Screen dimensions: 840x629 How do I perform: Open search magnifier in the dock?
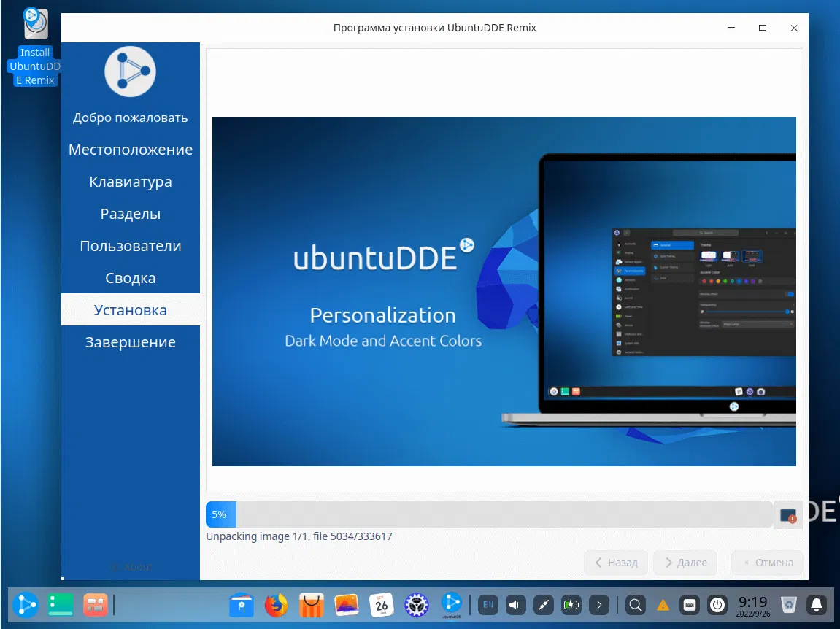[636, 605]
